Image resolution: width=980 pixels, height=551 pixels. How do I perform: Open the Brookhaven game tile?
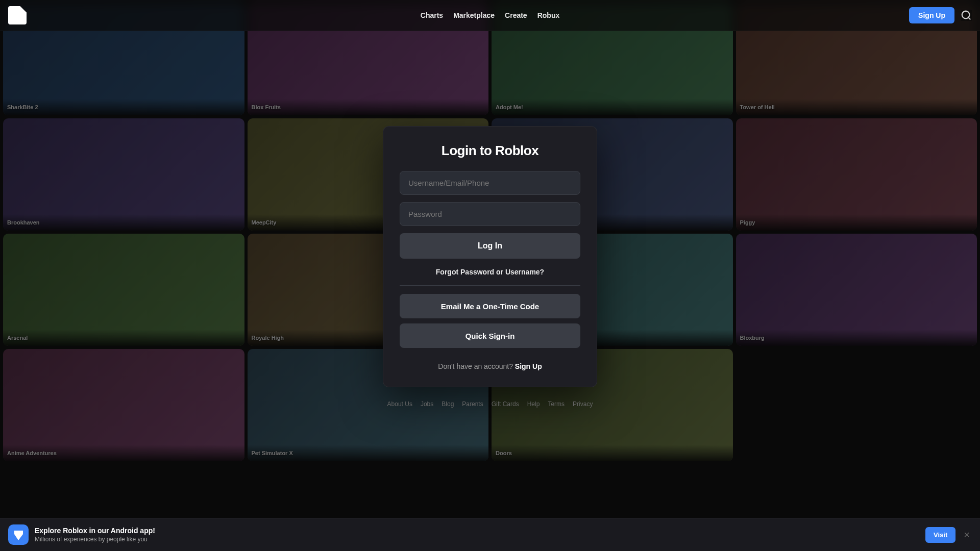[x=124, y=174]
